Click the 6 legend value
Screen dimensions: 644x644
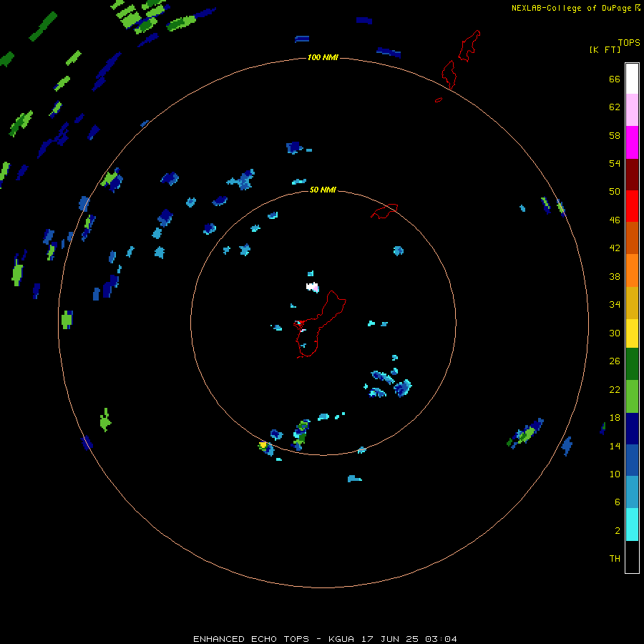(618, 502)
